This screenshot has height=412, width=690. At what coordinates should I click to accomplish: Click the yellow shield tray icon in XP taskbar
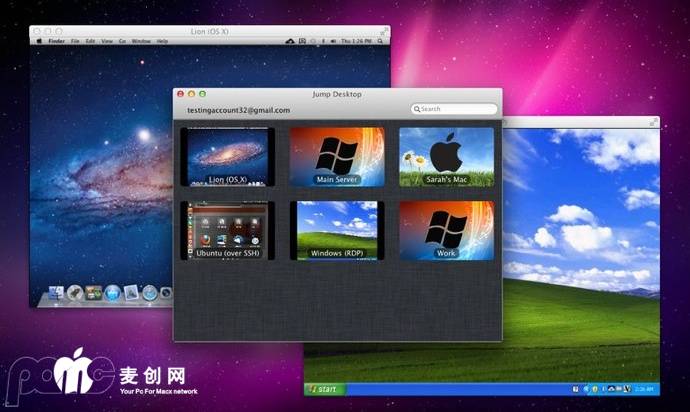(x=595, y=389)
